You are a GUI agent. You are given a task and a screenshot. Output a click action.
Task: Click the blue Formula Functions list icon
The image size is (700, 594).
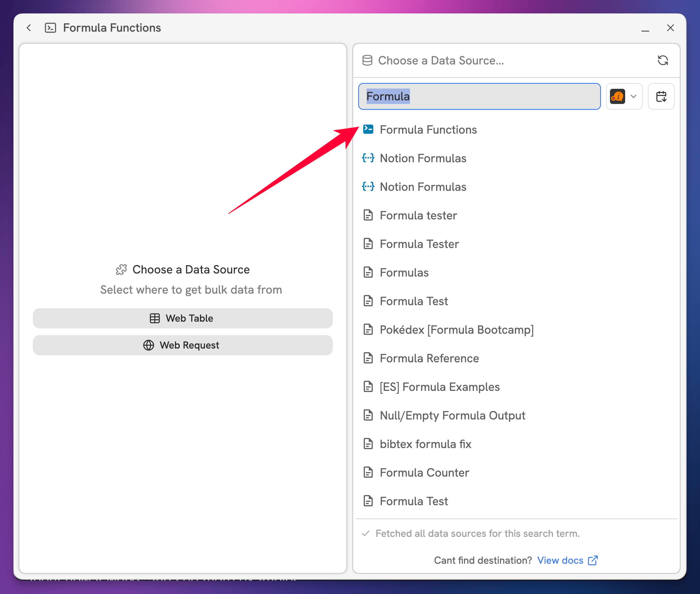368,129
